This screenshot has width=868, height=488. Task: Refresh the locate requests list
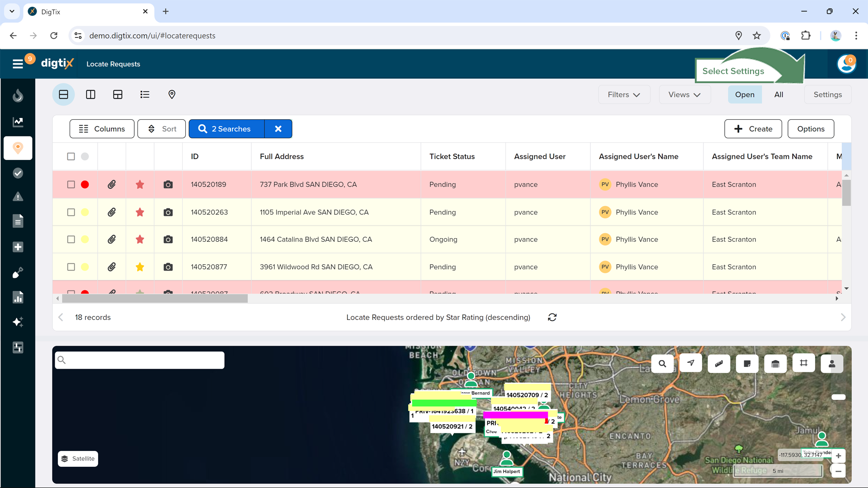[x=552, y=317]
